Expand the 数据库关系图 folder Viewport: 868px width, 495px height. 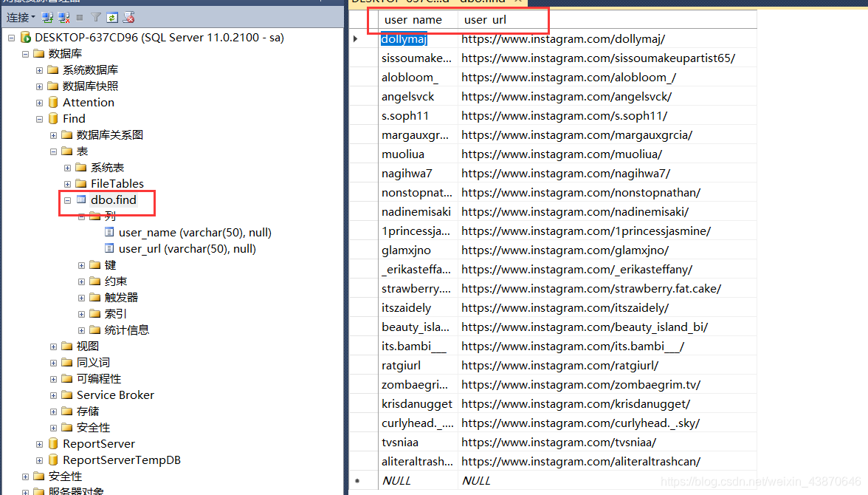[x=53, y=135]
